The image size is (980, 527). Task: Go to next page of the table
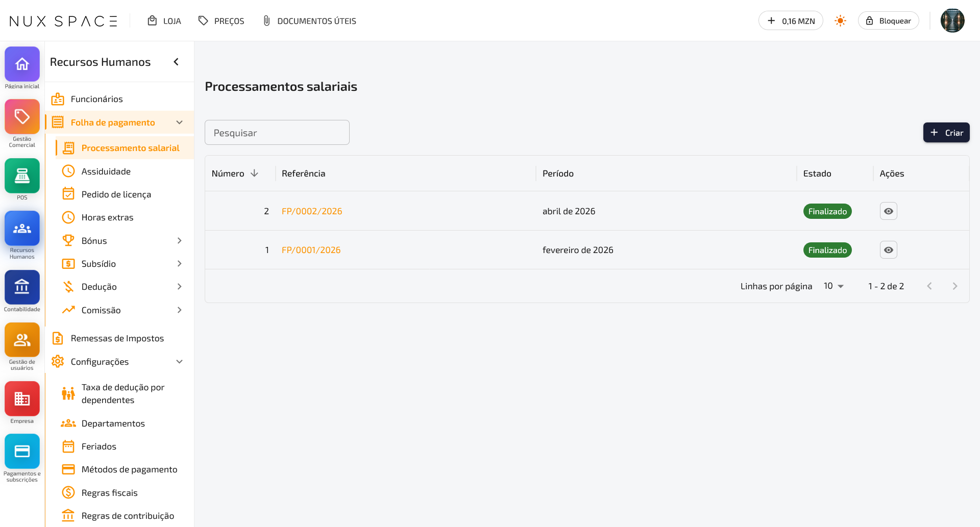tap(955, 286)
